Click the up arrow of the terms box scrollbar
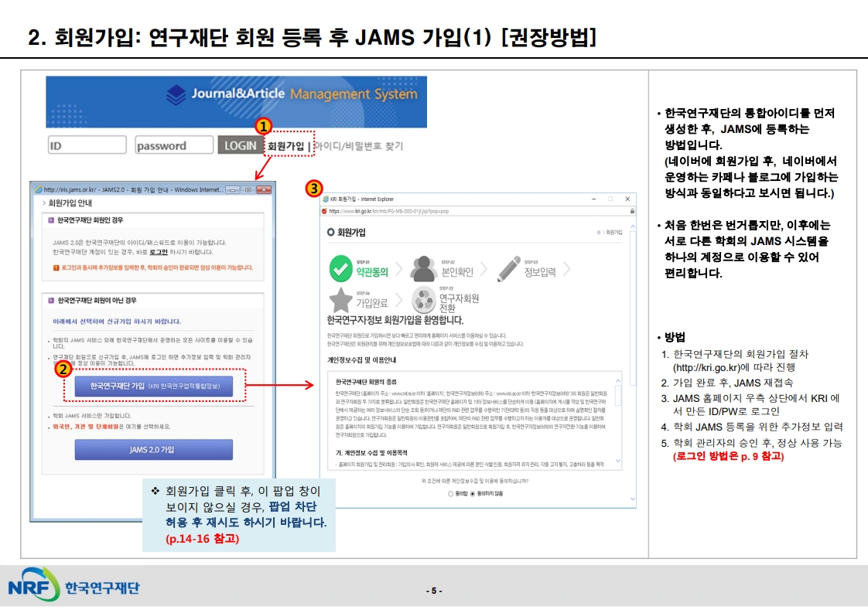This screenshot has width=868, height=613. tap(618, 381)
